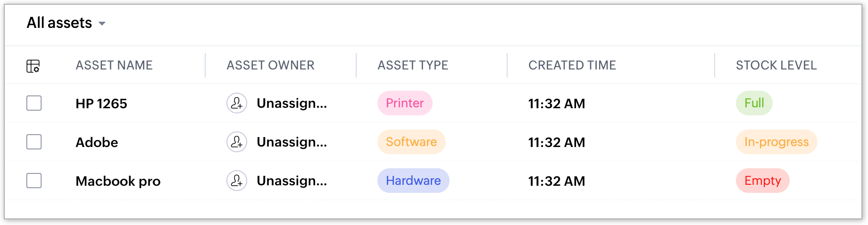
Task: Click assign-owner icon for Adobe
Action: coord(237,142)
